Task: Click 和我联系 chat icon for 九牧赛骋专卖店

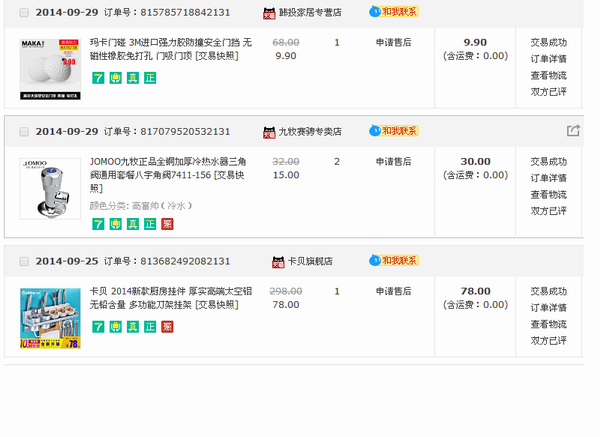Action: (x=393, y=131)
